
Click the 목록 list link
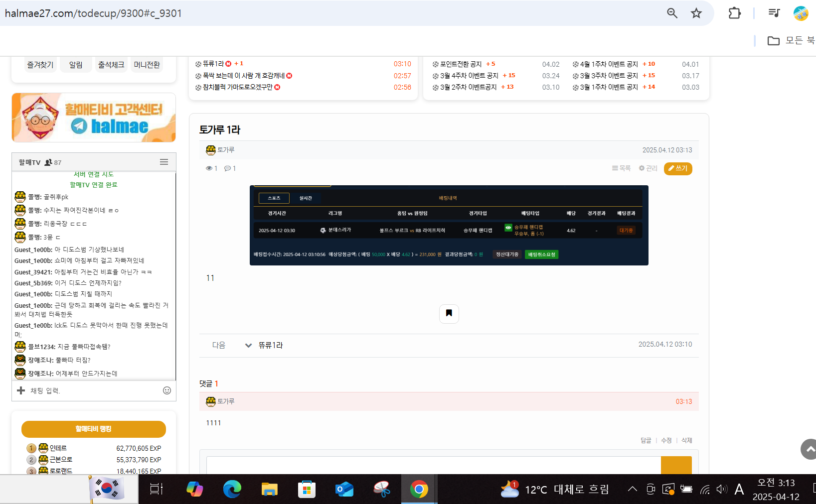pyautogui.click(x=621, y=168)
